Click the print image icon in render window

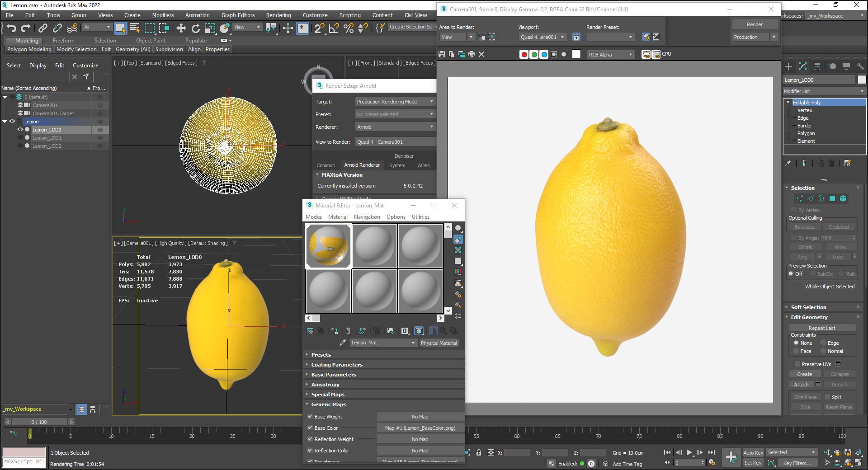point(472,54)
